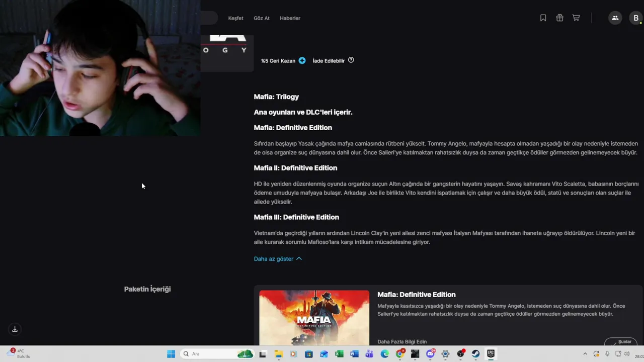The height and width of the screenshot is (362, 644).
Task: Open the Haberler tab
Action: point(290,18)
